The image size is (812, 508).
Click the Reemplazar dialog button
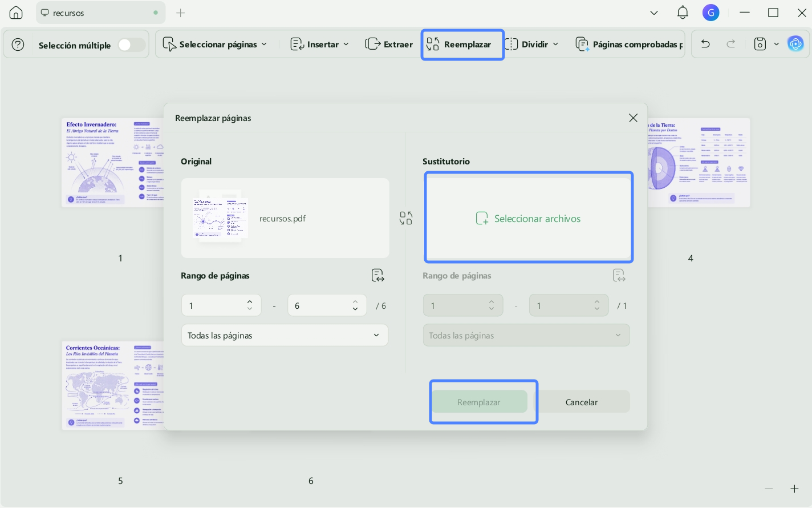click(479, 402)
